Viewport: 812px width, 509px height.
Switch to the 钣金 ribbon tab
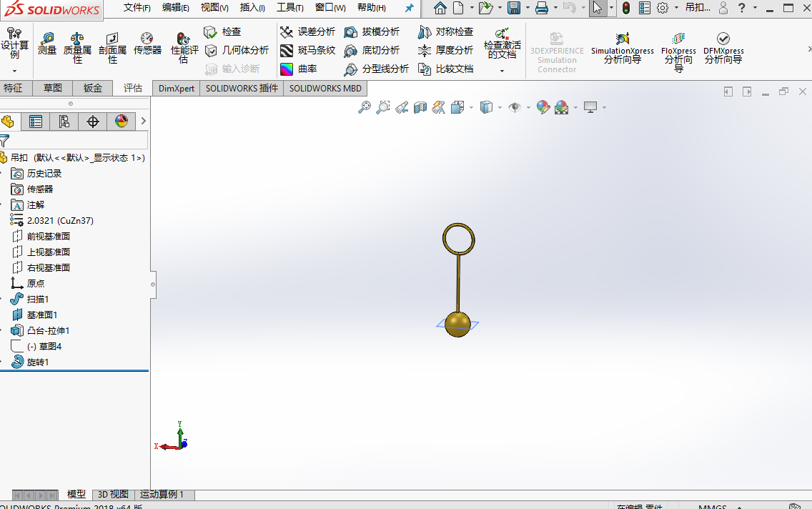[x=93, y=88]
